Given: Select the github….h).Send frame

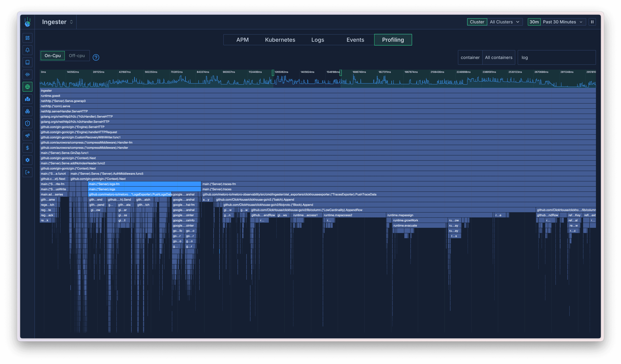Looking at the screenshot, I should pyautogui.click(x=121, y=200).
